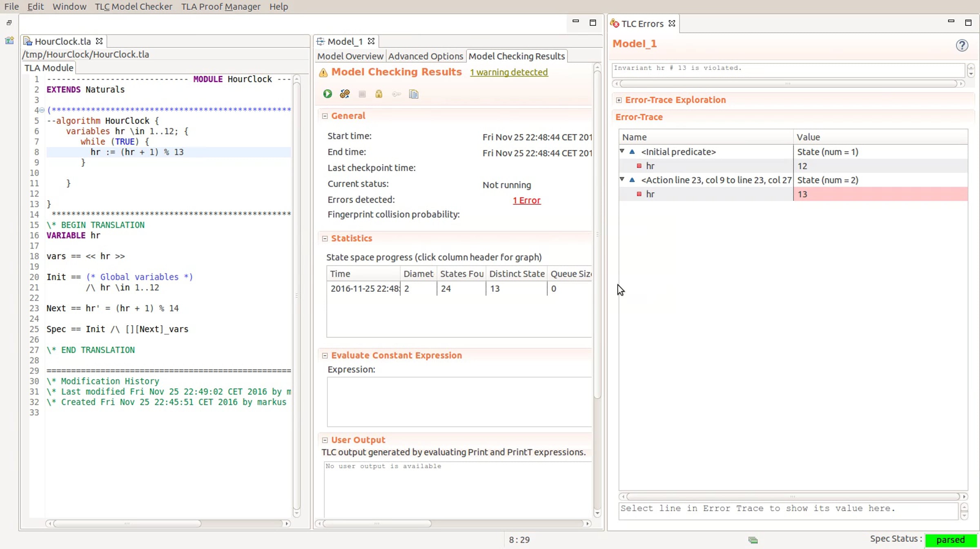The width and height of the screenshot is (980, 549).
Task: Click the red square beside hr value 12
Action: point(639,166)
